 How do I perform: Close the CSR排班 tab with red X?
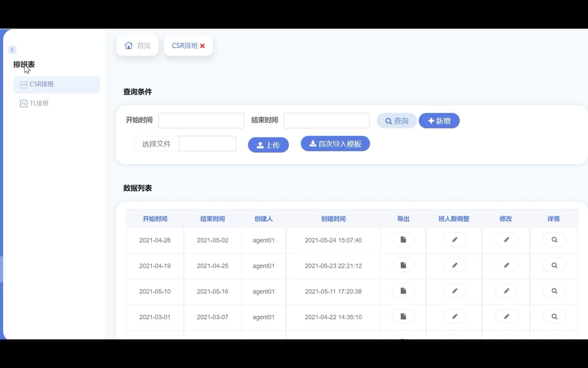tap(202, 46)
